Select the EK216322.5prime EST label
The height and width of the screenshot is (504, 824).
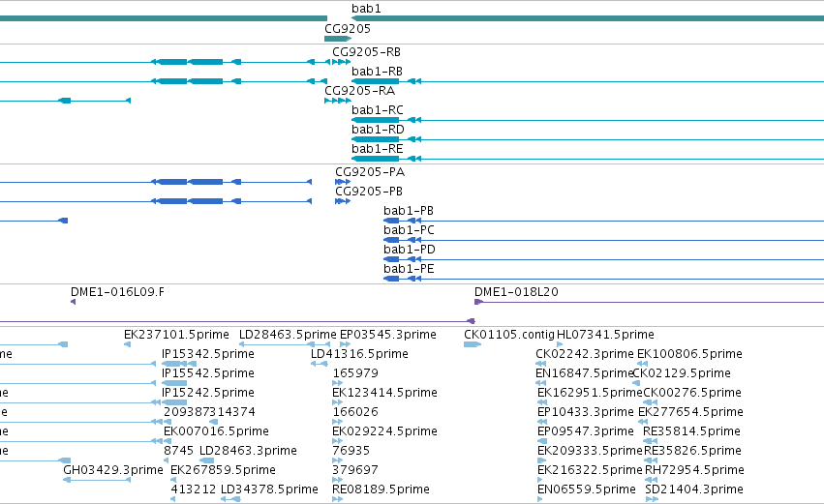click(x=590, y=471)
